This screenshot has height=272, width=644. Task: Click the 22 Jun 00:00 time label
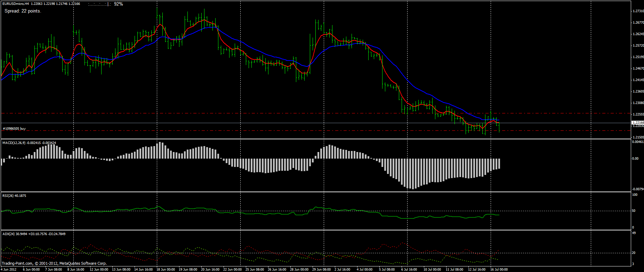(232, 270)
